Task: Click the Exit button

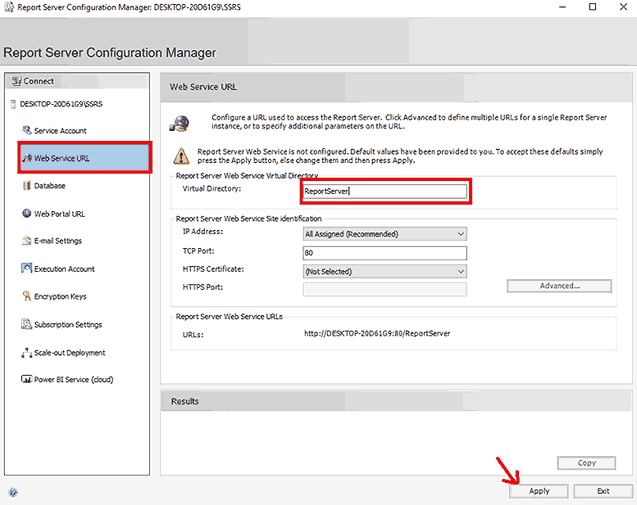Action: [x=603, y=491]
